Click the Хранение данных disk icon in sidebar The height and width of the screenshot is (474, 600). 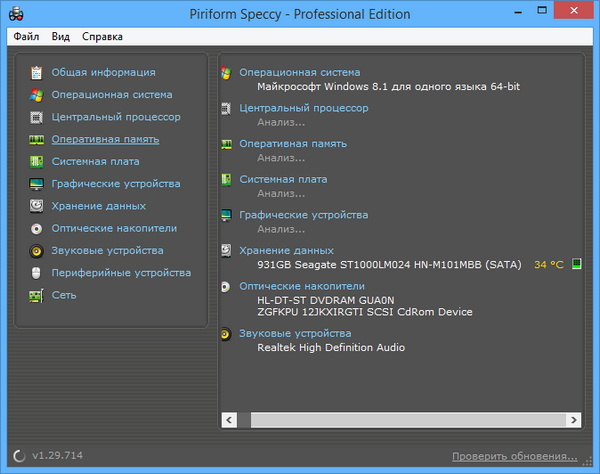click(36, 206)
